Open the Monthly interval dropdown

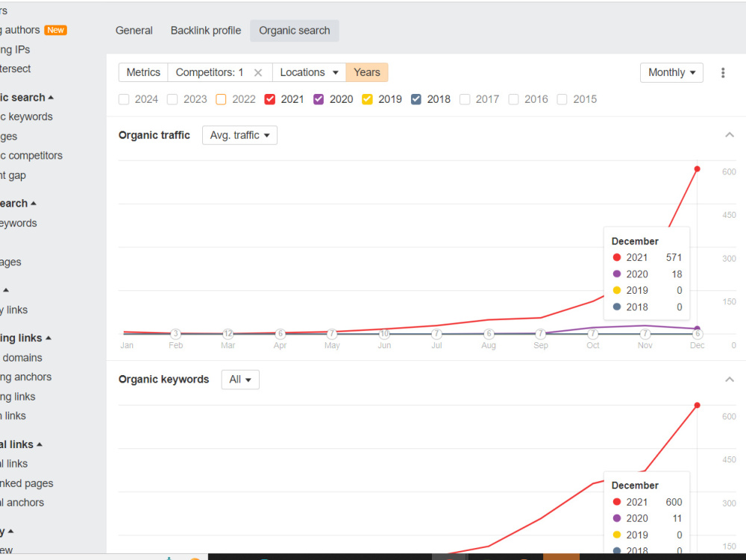tap(671, 72)
